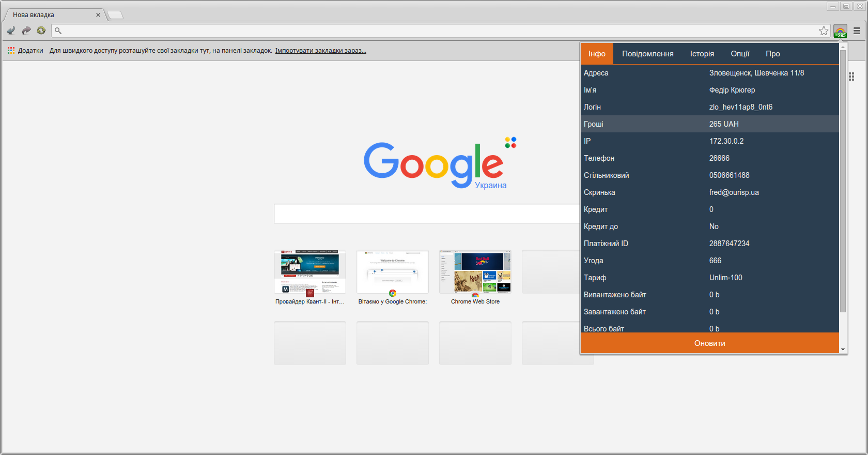Click the Вивантажено байт label

[615, 295]
